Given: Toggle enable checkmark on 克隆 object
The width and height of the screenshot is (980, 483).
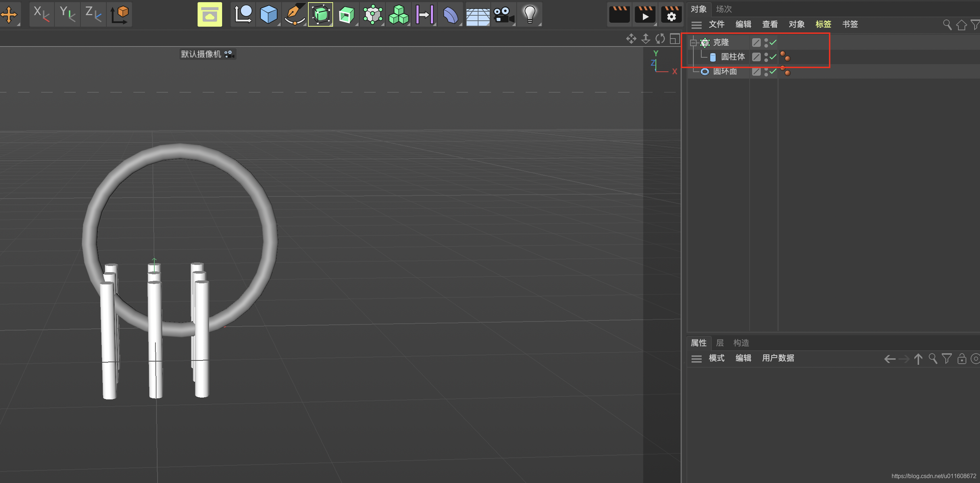Looking at the screenshot, I should click(x=773, y=42).
